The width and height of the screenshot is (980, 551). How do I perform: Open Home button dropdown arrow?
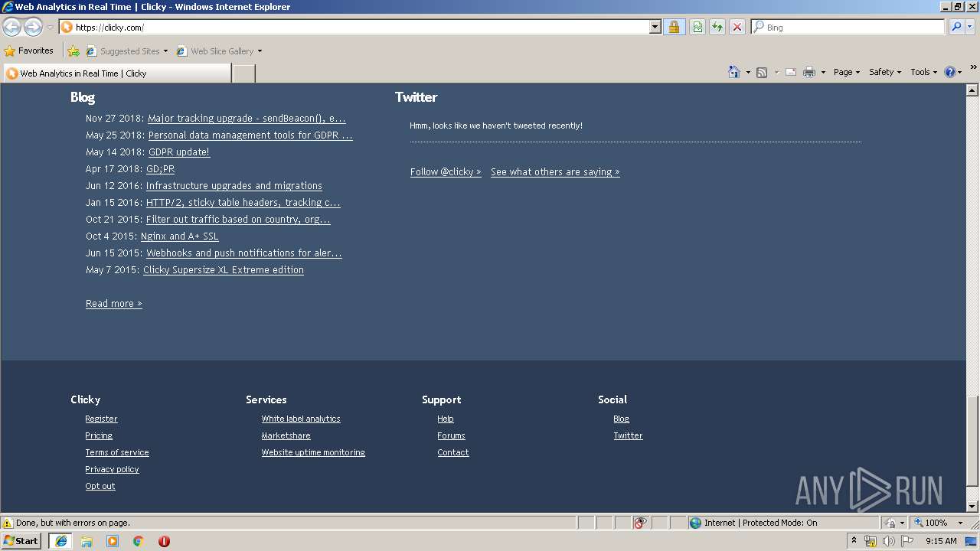click(748, 73)
